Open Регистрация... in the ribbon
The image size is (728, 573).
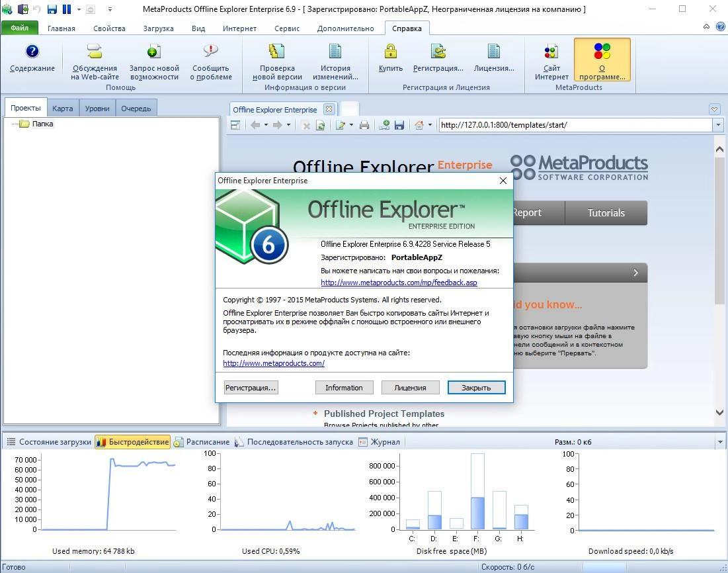click(x=438, y=51)
